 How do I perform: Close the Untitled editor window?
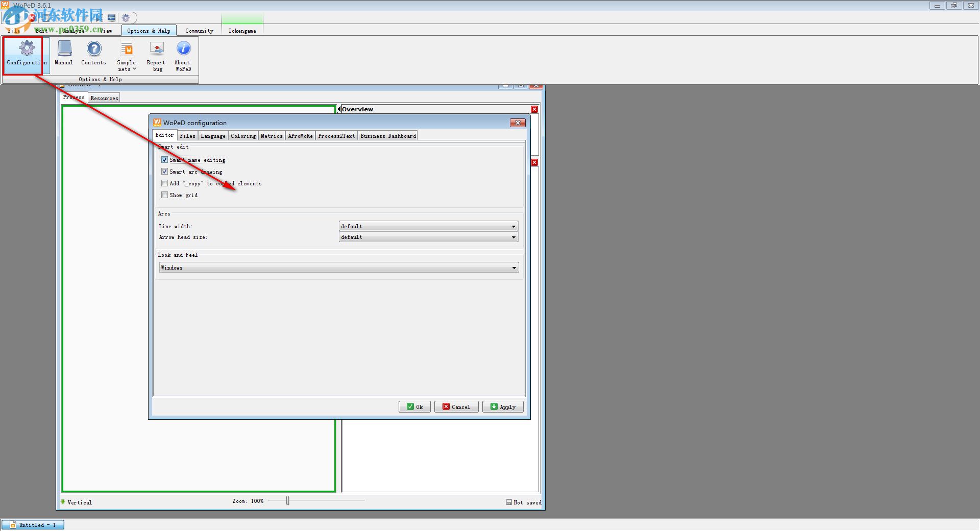tap(535, 86)
